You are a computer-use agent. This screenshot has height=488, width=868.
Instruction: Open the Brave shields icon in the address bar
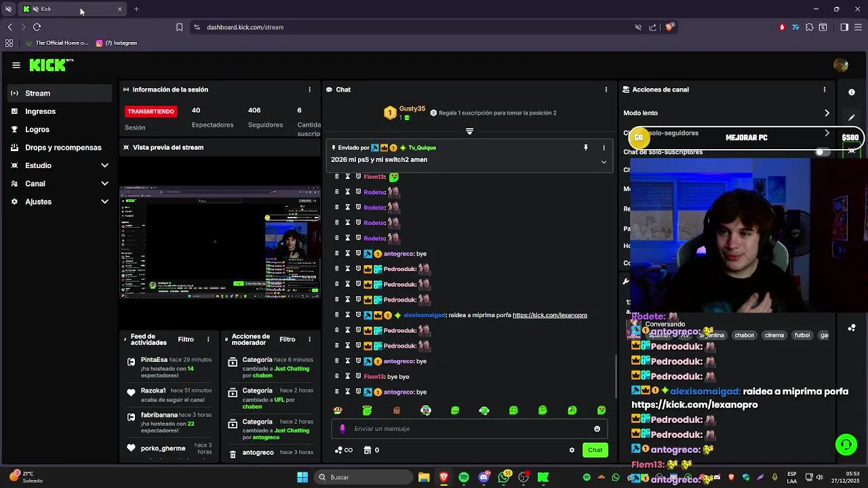click(x=669, y=27)
